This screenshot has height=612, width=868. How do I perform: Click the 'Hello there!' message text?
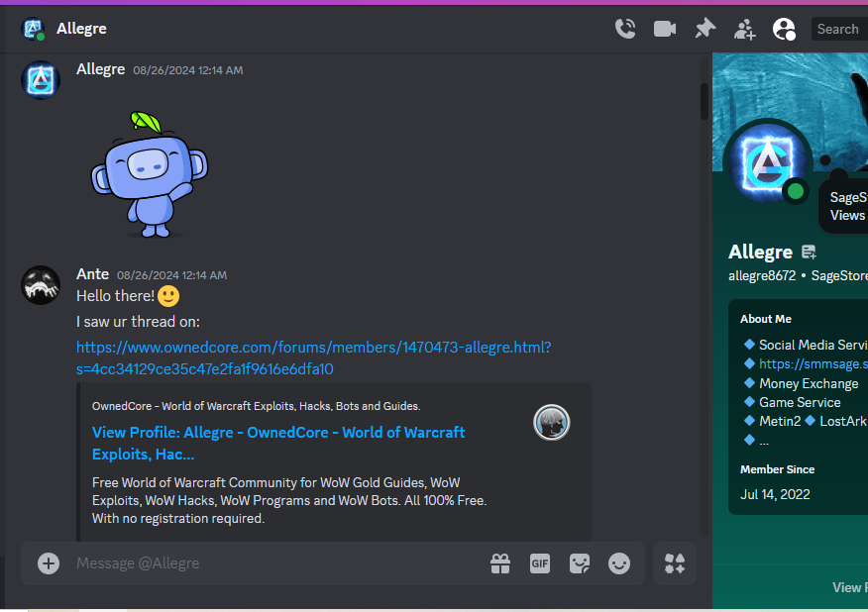(x=115, y=296)
